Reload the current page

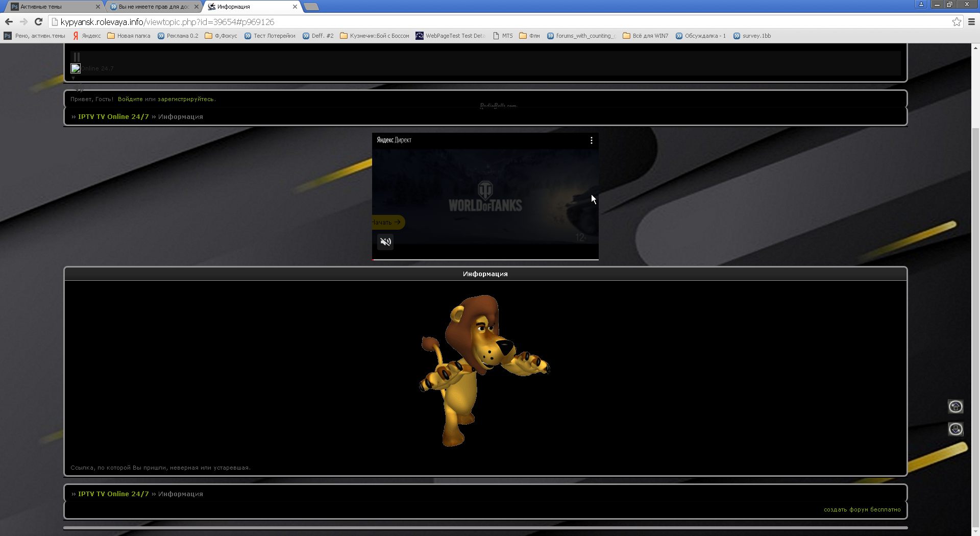pos(38,22)
